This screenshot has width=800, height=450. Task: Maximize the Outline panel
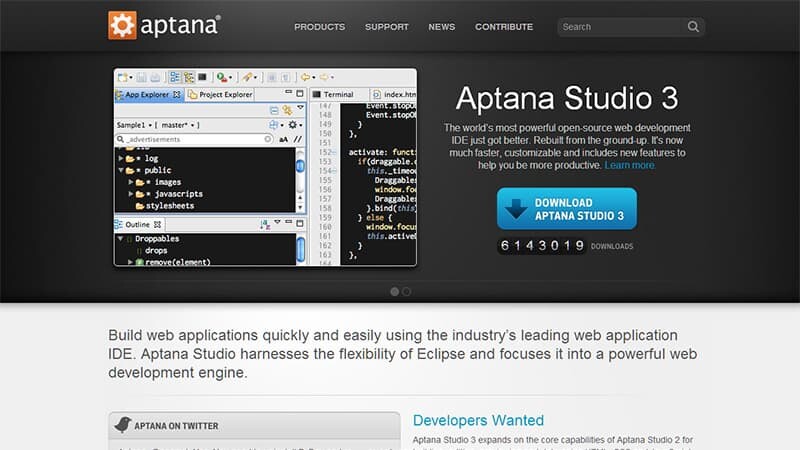[x=300, y=223]
